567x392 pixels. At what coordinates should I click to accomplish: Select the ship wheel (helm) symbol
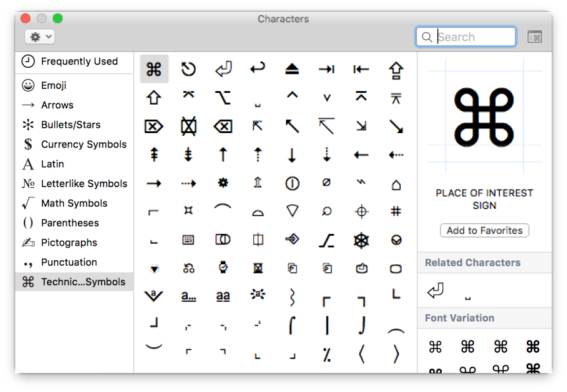(x=361, y=240)
